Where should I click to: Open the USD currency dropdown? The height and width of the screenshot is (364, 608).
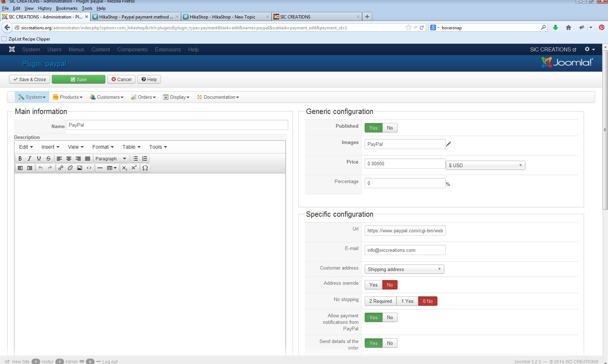[486, 165]
